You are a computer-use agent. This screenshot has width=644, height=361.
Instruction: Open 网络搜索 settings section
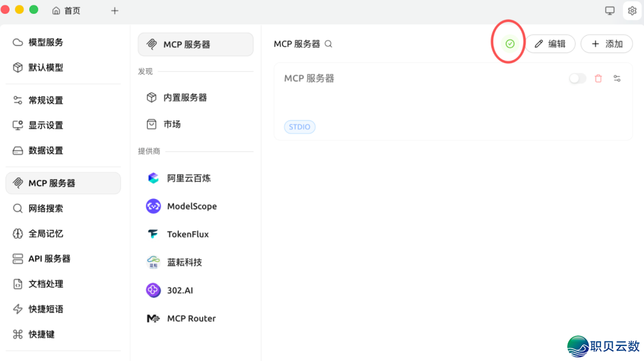pos(45,208)
